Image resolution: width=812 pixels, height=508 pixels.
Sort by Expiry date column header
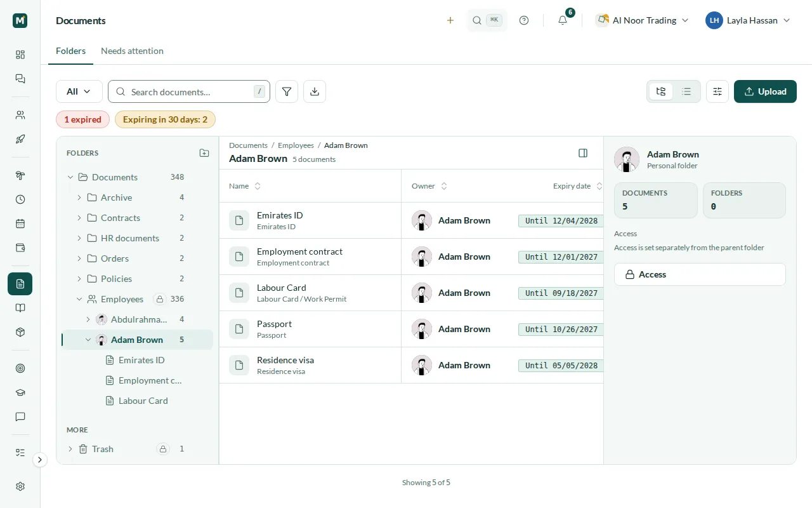click(577, 186)
